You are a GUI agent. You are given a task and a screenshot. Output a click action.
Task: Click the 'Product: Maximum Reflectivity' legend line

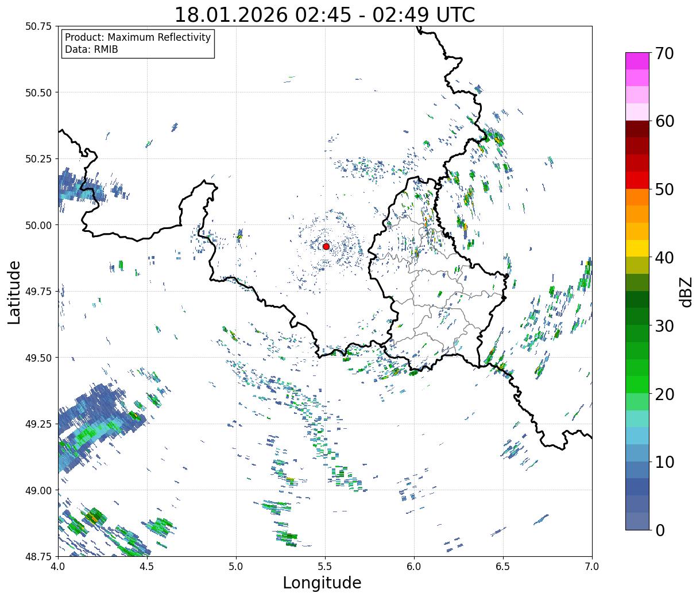pyautogui.click(x=138, y=37)
